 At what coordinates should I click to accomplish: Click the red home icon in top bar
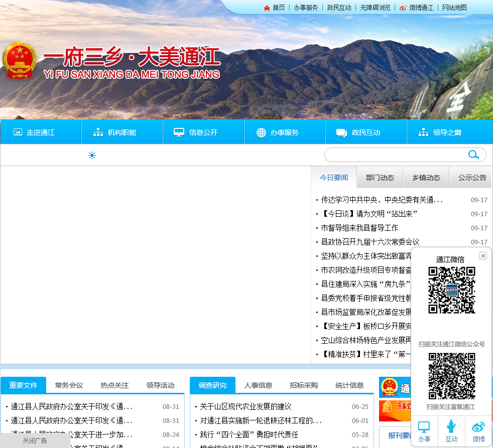267,8
